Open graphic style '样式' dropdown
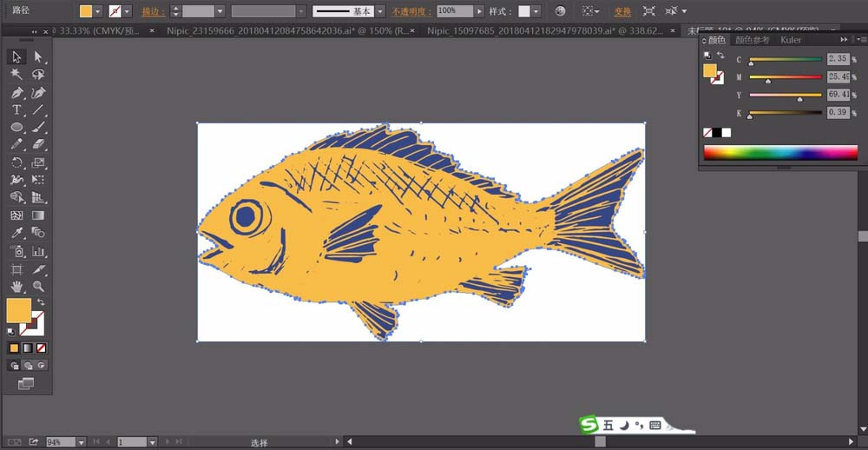This screenshot has height=450, width=868. (x=536, y=11)
